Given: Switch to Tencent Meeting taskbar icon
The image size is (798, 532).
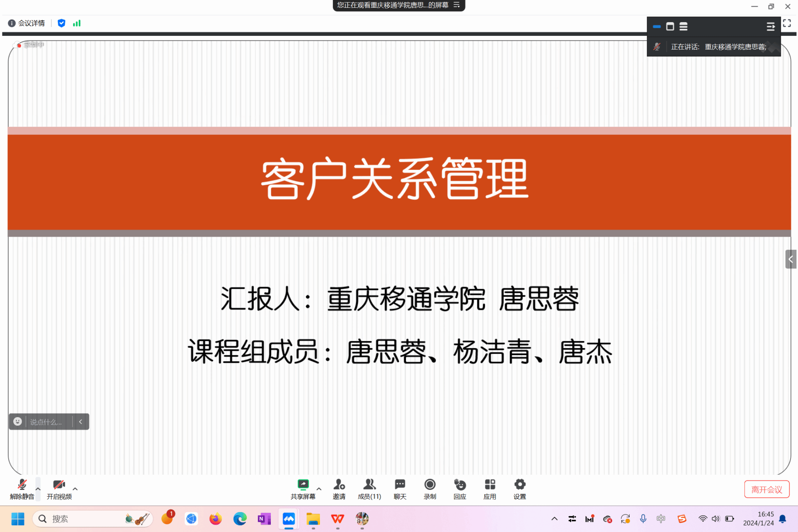Looking at the screenshot, I should tap(289, 519).
